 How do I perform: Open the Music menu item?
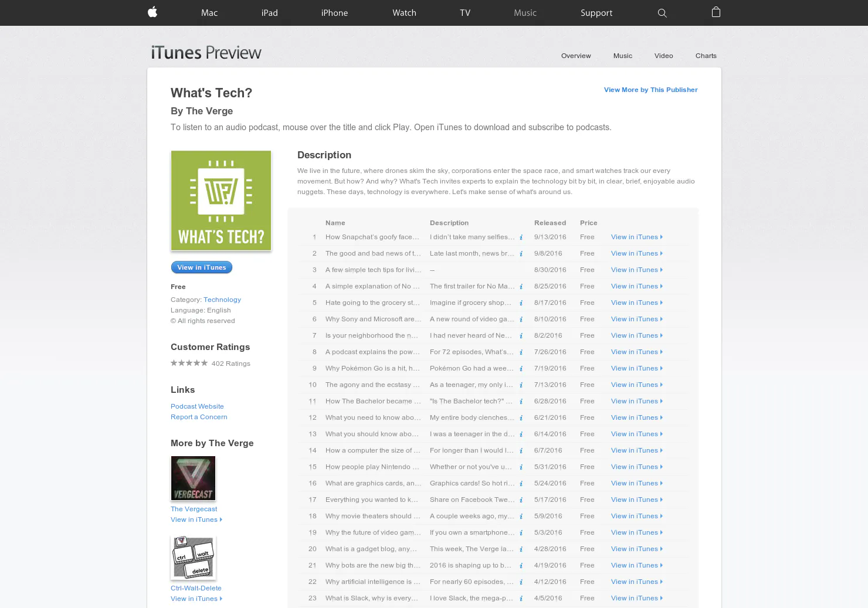(525, 13)
